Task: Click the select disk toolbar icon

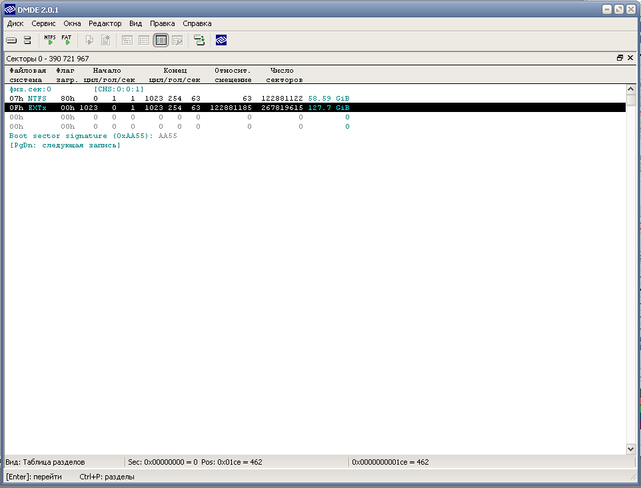Action: pos(11,40)
